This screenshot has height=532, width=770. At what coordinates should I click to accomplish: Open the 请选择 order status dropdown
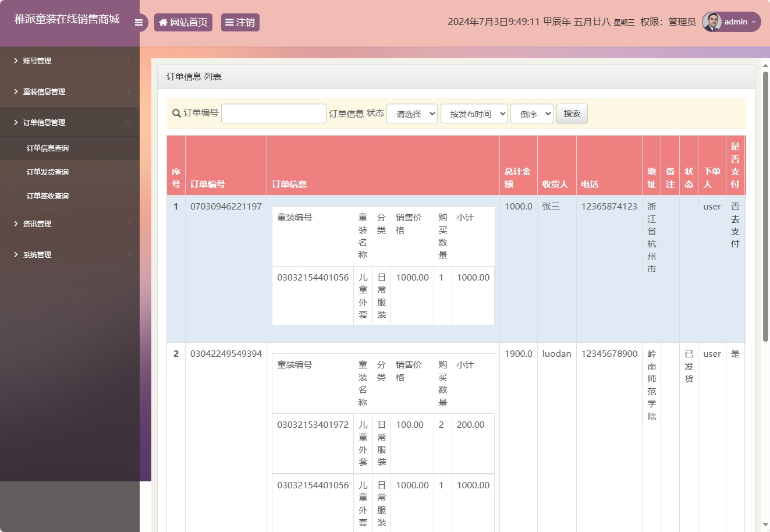tap(412, 114)
